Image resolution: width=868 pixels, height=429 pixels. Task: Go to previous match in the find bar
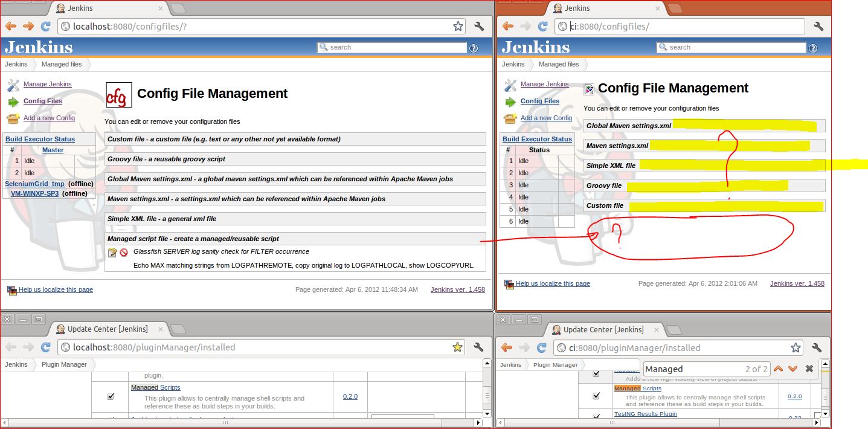(779, 369)
